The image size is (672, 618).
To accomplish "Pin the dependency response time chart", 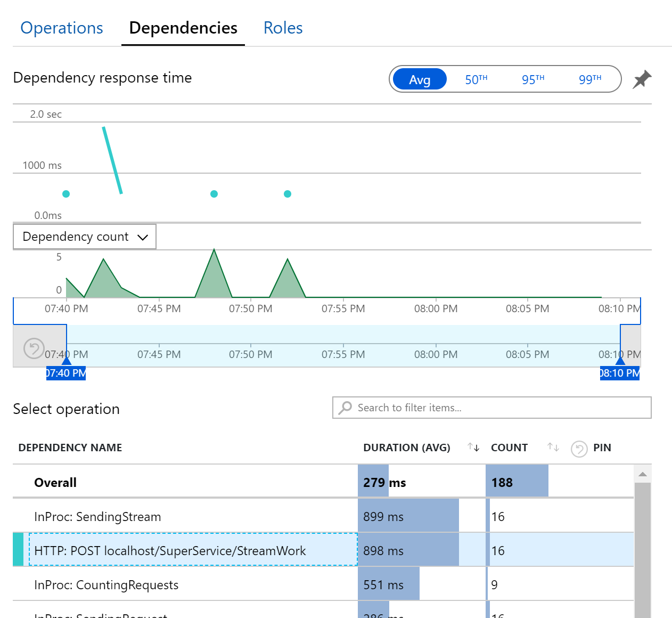I will 642,79.
